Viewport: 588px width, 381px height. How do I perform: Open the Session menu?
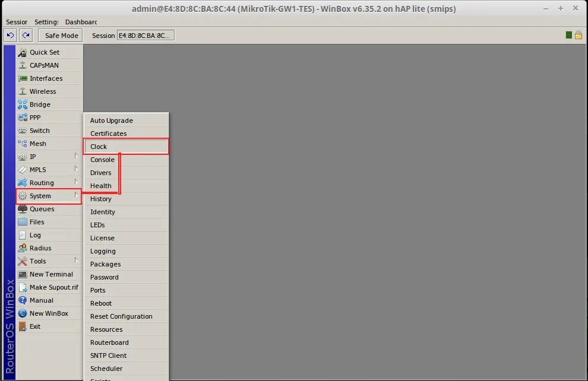coord(17,22)
